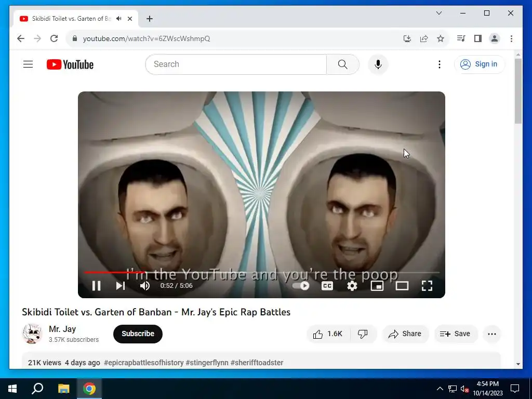The width and height of the screenshot is (532, 399).
Task: Click Chrome icon in taskbar
Action: coord(89,389)
